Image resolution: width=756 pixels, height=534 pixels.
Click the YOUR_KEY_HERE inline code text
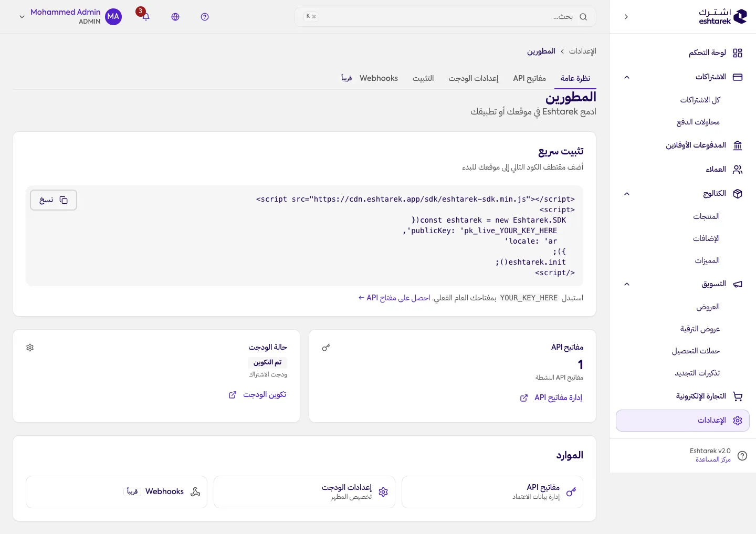pyautogui.click(x=529, y=298)
